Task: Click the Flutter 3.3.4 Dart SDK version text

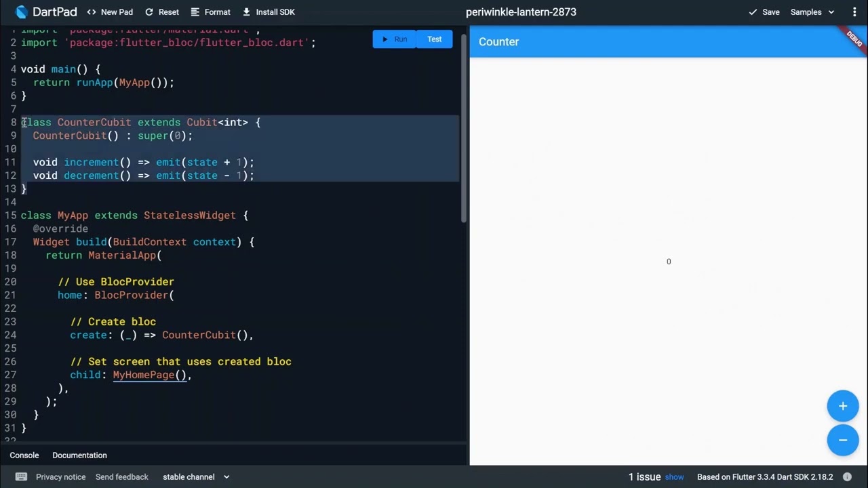Action: [x=765, y=477]
